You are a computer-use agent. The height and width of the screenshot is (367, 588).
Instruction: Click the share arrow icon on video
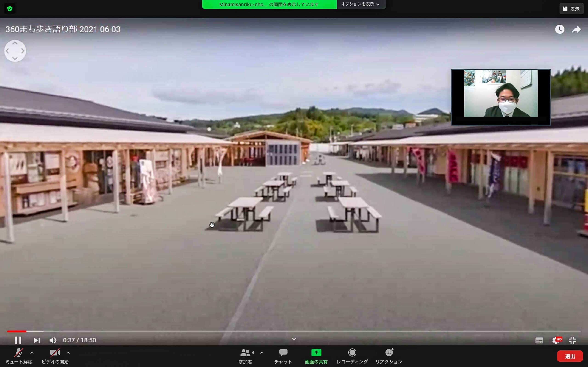pos(576,30)
